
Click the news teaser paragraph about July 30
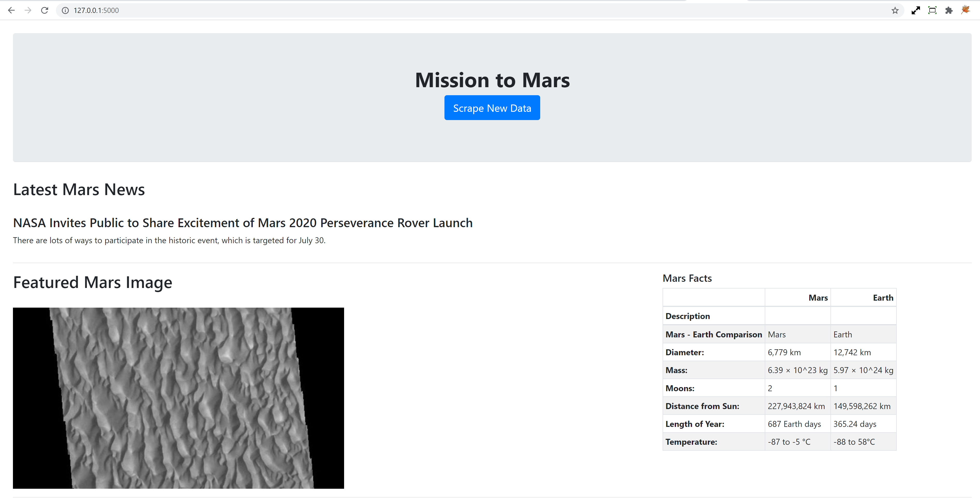169,240
